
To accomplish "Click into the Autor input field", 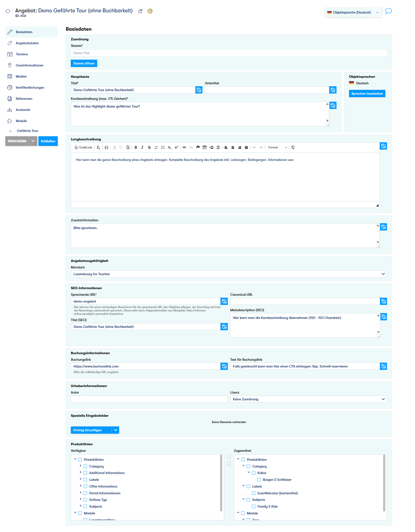I will pos(149,399).
